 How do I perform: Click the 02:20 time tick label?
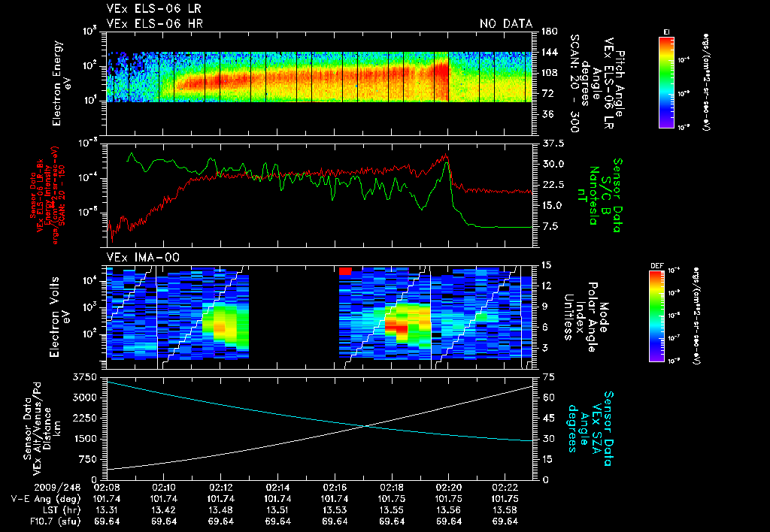click(448, 488)
